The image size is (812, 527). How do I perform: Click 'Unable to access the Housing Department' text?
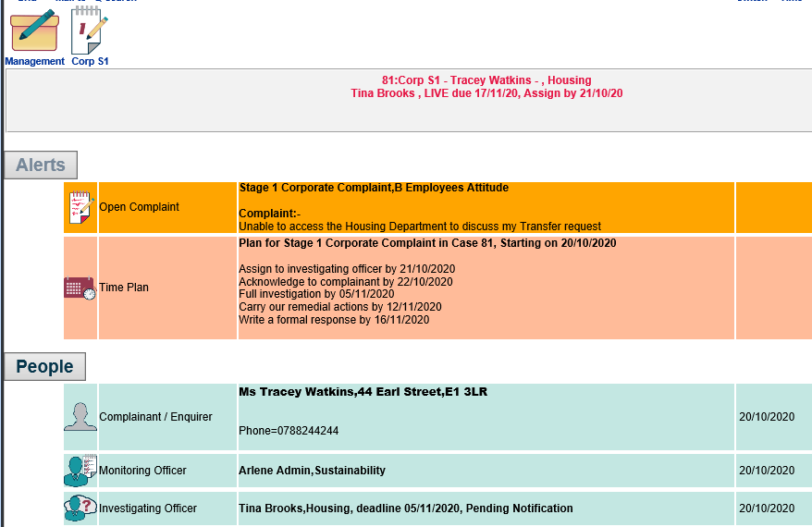tap(420, 227)
